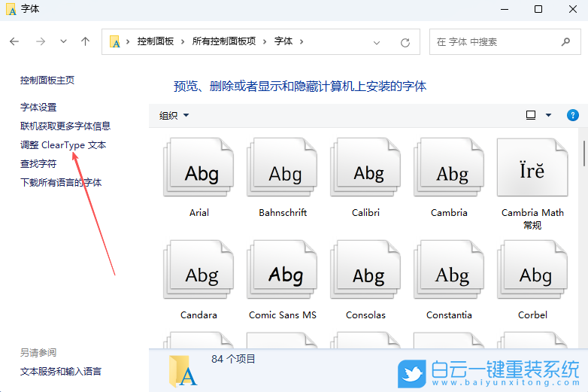Click the title bar fonts icon

coord(11,9)
